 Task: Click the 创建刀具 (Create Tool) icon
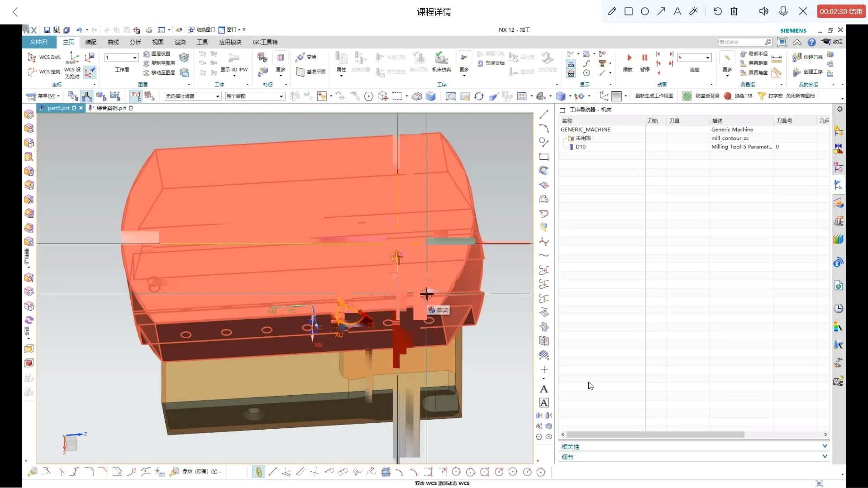click(797, 57)
